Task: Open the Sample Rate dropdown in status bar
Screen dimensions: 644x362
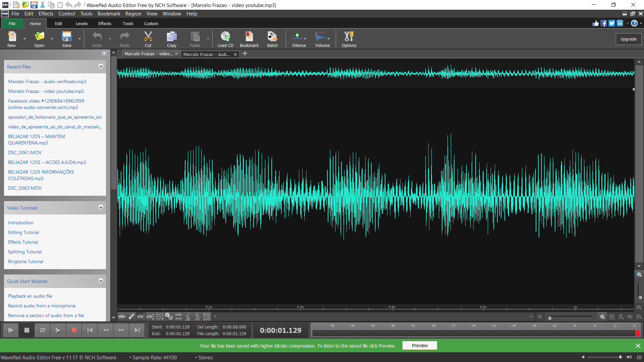Action: point(153,357)
